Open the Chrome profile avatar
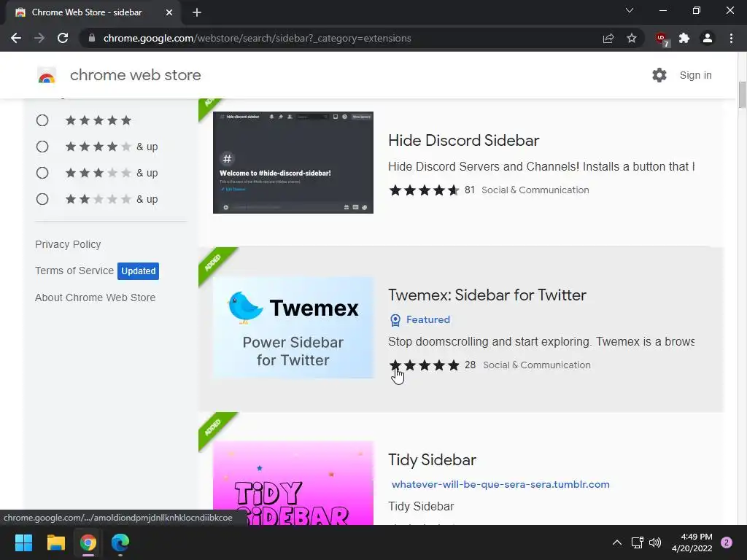The height and width of the screenshot is (560, 747). coord(708,38)
